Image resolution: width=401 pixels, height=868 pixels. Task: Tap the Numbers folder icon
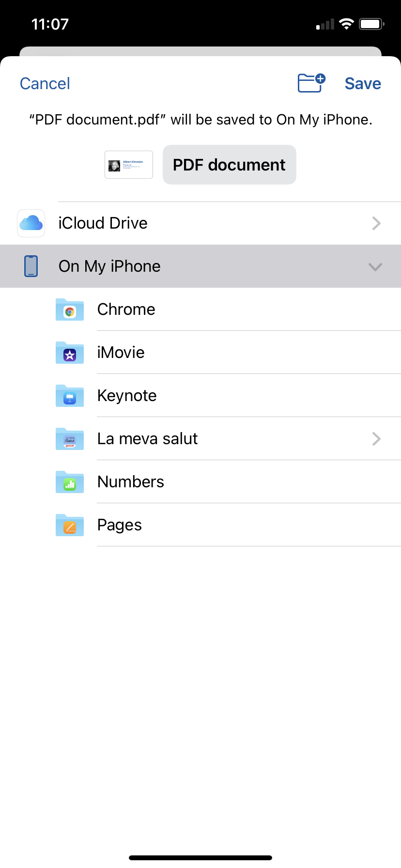70,482
